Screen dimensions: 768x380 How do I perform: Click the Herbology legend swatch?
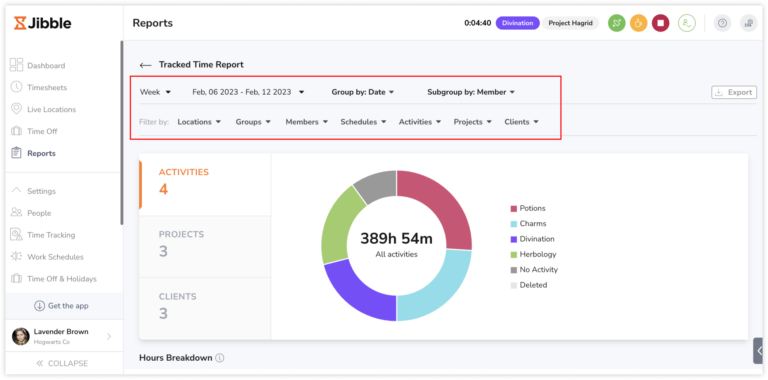click(514, 255)
